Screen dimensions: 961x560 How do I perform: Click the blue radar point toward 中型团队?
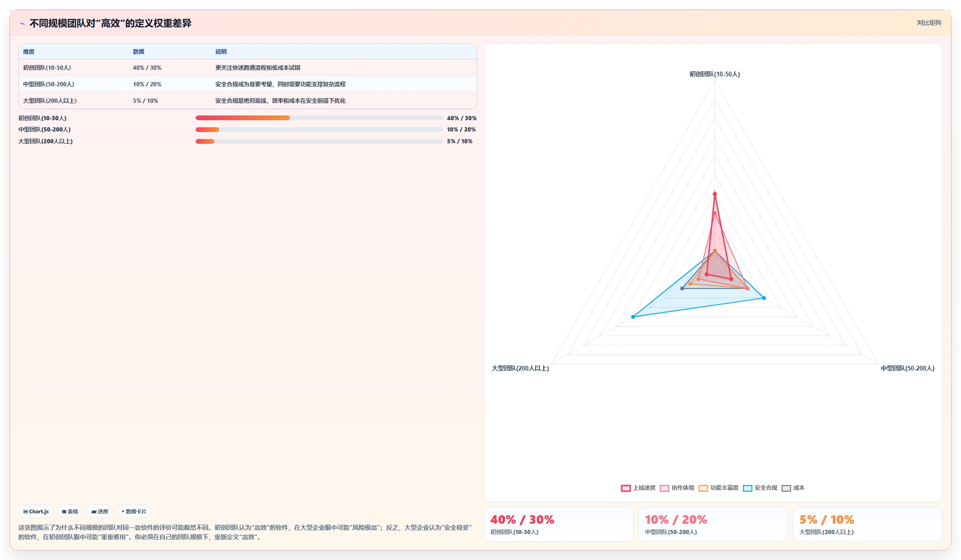[x=764, y=298]
